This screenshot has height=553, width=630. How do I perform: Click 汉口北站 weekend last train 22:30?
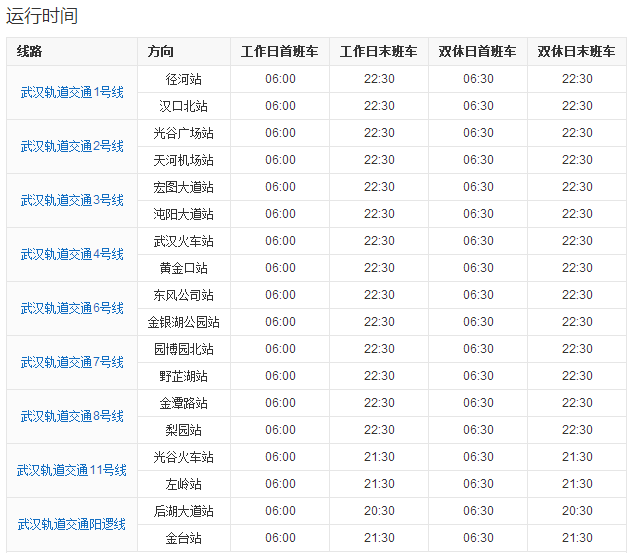point(577,106)
